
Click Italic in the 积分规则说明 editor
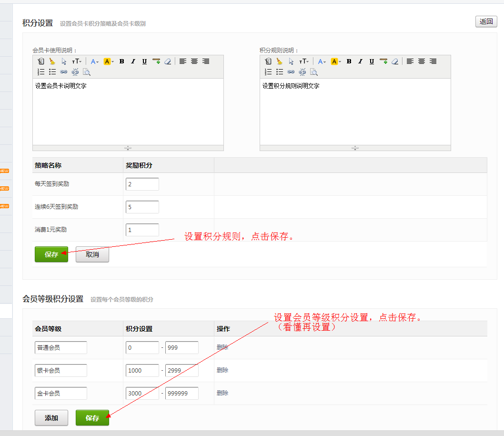tap(360, 61)
